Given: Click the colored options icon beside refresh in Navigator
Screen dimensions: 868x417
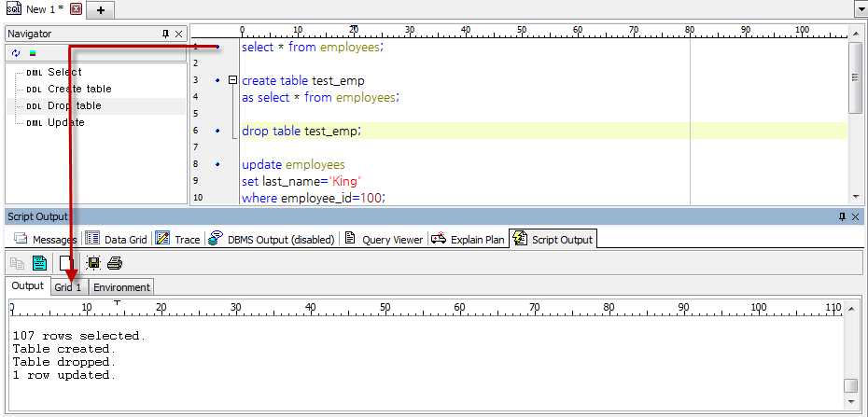Looking at the screenshot, I should [32, 53].
